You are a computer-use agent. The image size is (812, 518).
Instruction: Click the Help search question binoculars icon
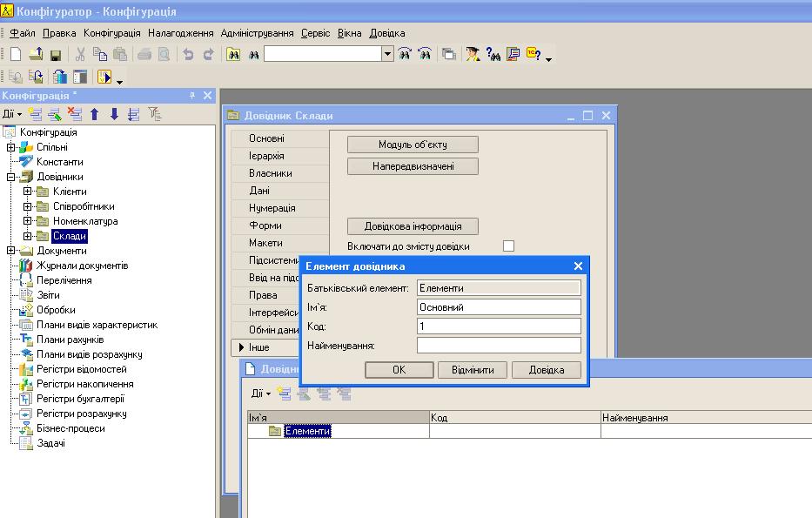click(x=493, y=54)
